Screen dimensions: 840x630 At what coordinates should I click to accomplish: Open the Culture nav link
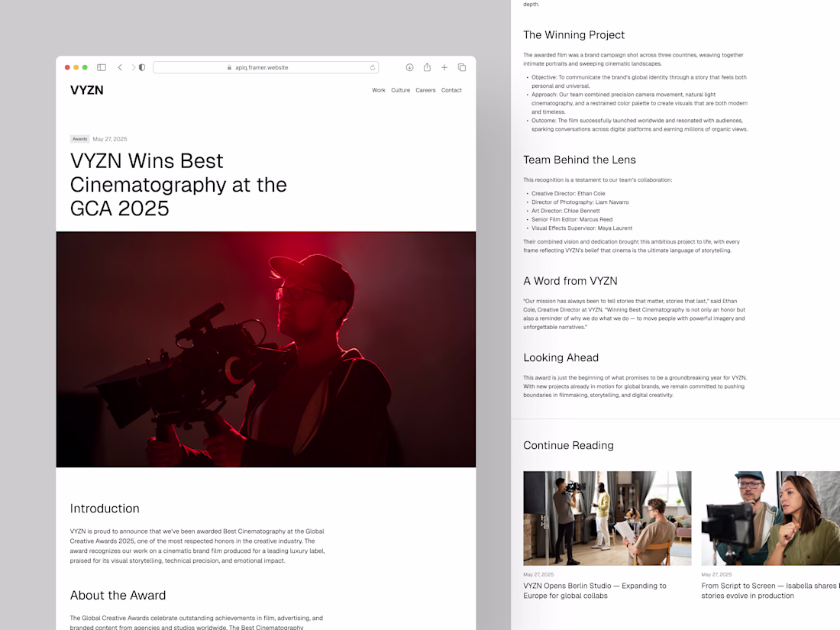coord(401,90)
